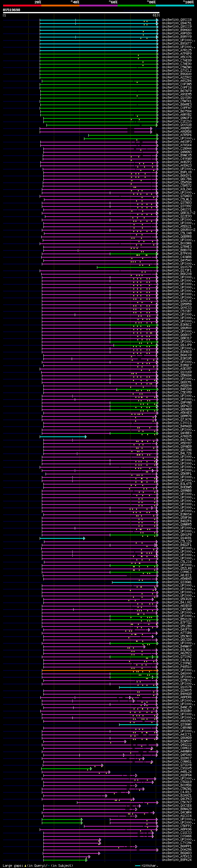Click the red 20% identity legend segment
The image size is (197, 868).
22,6
